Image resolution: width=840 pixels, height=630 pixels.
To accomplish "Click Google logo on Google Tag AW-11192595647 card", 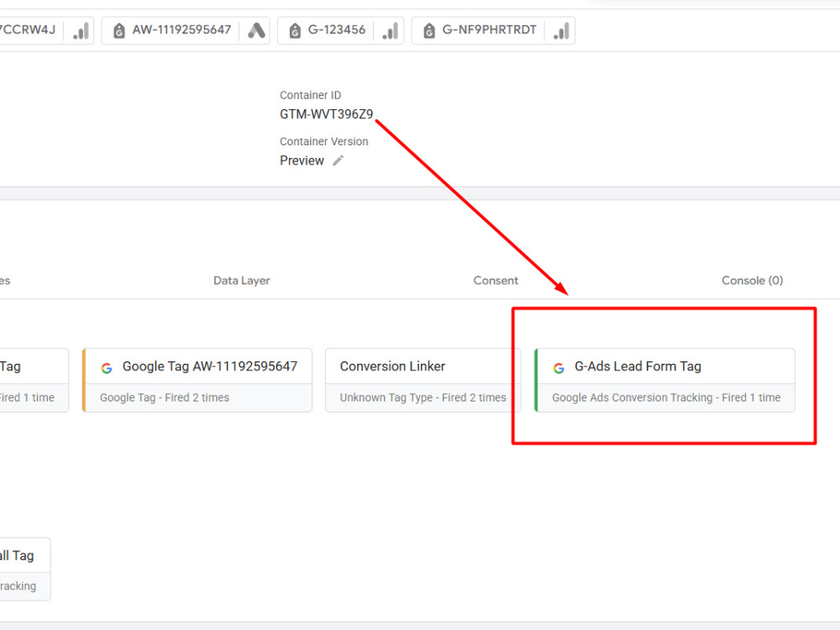I will coord(107,368).
